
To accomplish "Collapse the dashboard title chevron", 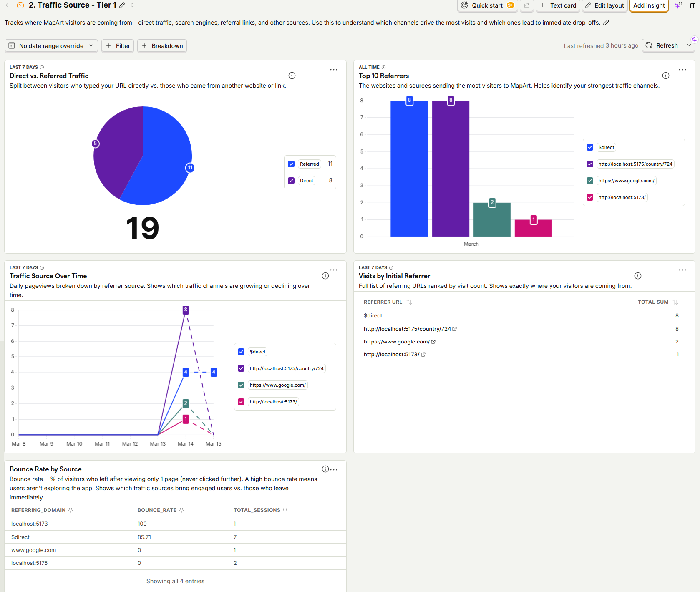I will [x=131, y=5].
